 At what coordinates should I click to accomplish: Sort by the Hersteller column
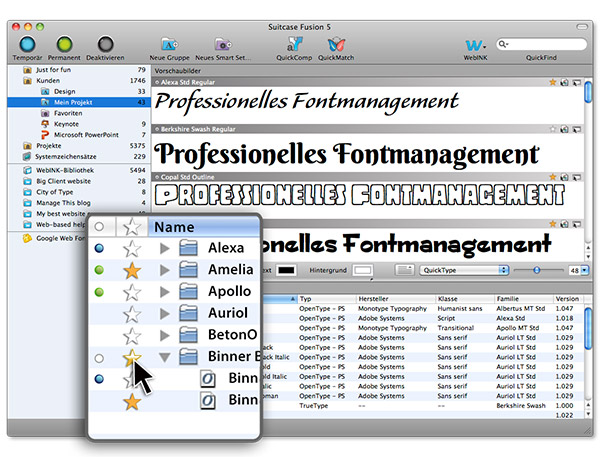pos(396,299)
